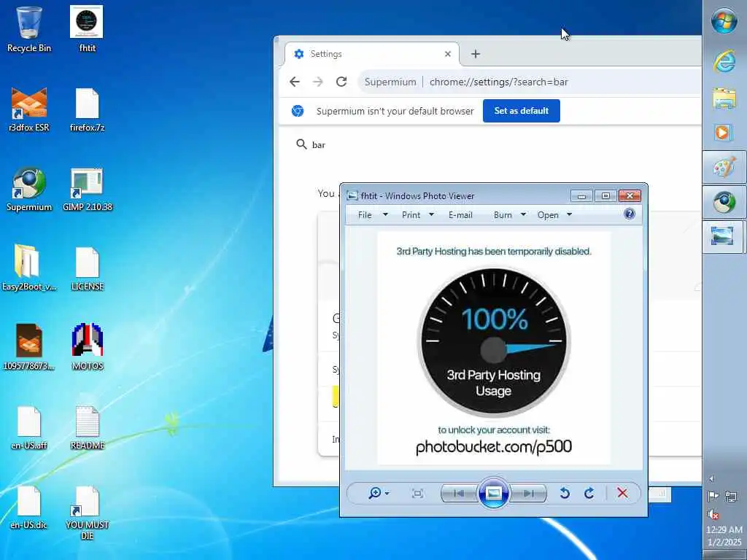Open the Print menu in Photo Viewer
This screenshot has height=560, width=747.
click(x=417, y=215)
